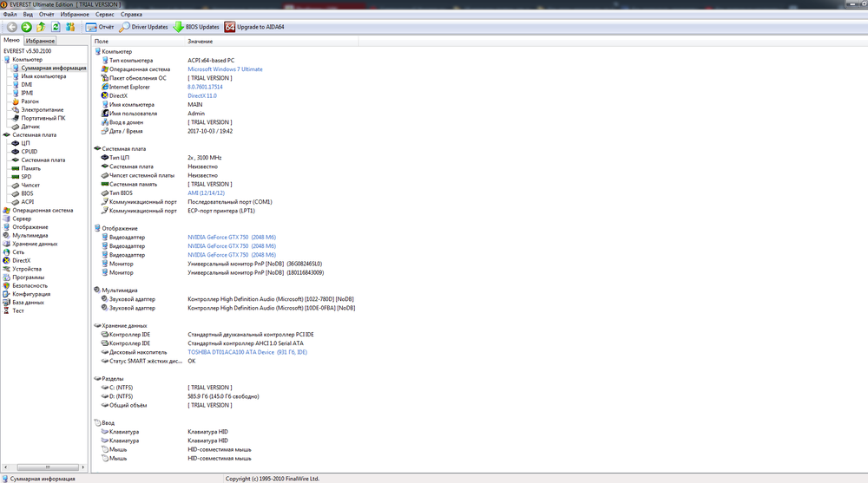Select Имя компьютера in sidebar tree
Screen dimensions: 868x483
click(x=43, y=76)
